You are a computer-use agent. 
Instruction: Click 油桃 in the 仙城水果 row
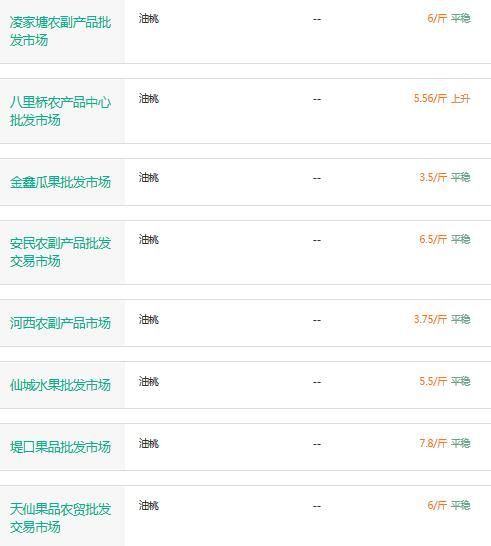[149, 381]
